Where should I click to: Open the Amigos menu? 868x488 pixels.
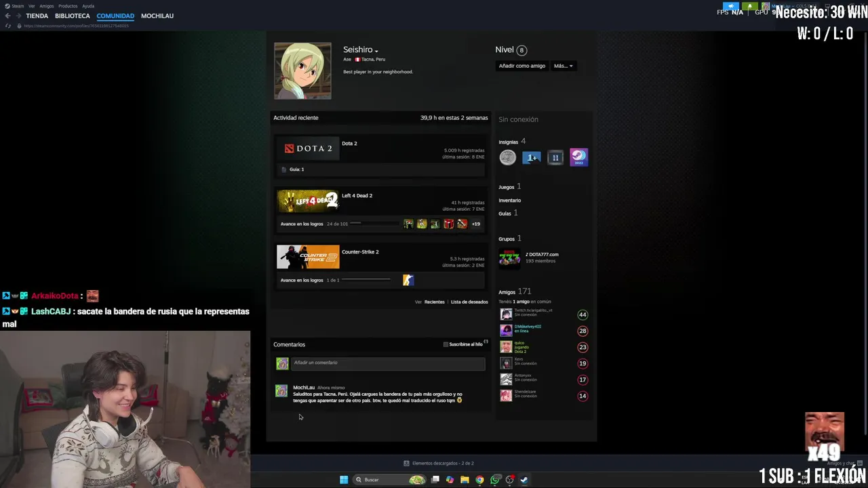click(x=46, y=6)
